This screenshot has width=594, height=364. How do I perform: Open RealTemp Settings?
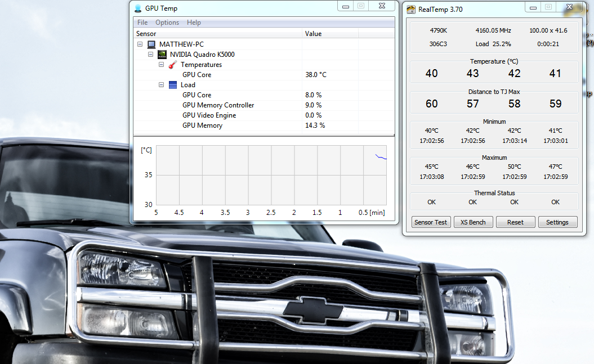pyautogui.click(x=557, y=222)
